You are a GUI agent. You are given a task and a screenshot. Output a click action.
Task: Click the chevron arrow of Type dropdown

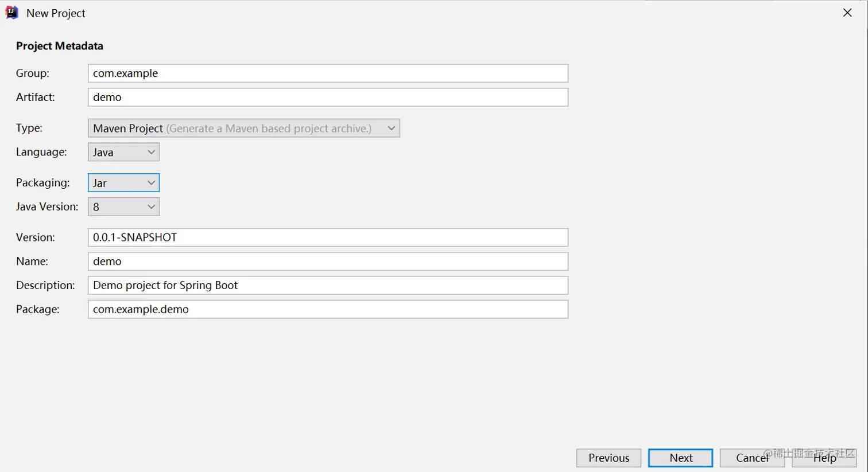(x=391, y=128)
